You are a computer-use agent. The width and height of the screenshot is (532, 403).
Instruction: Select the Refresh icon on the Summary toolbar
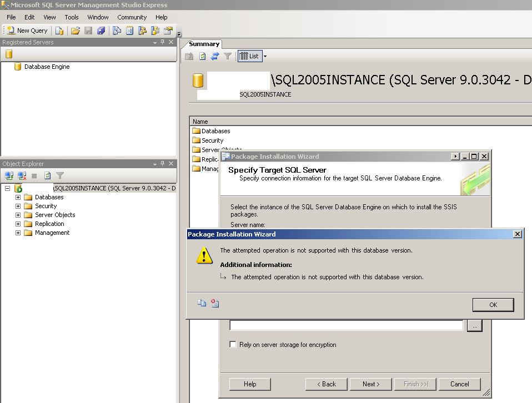point(202,56)
